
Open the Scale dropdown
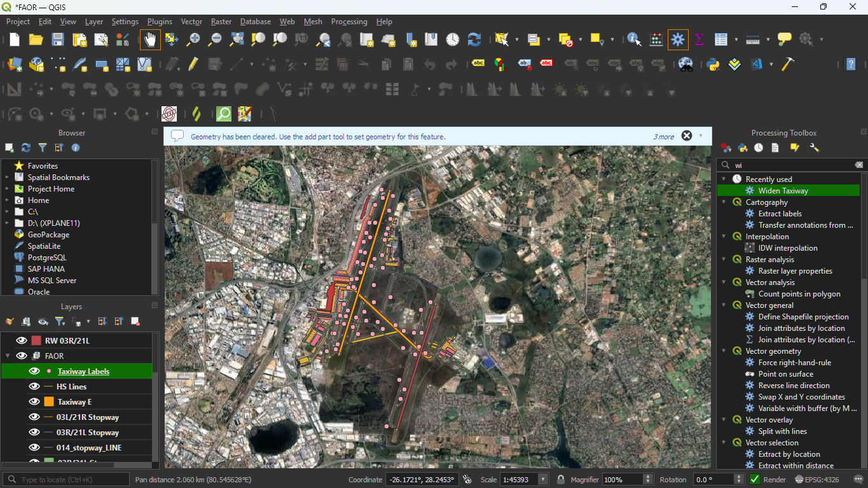(x=543, y=480)
